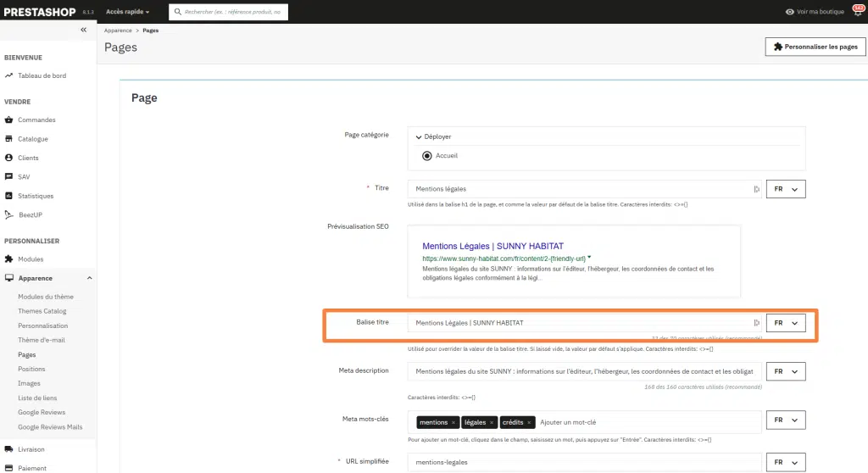The width and height of the screenshot is (868, 473).
Task: Click the SAV chat icon
Action: (x=8, y=177)
